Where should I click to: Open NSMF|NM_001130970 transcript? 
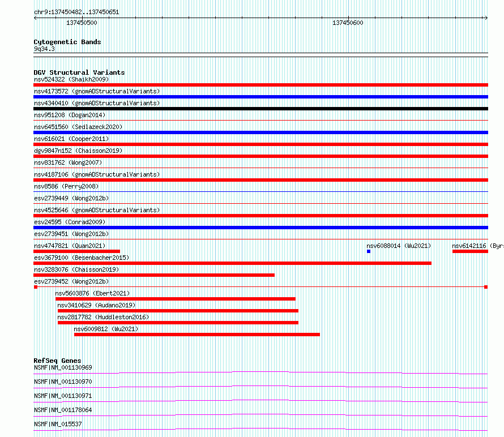(x=63, y=382)
